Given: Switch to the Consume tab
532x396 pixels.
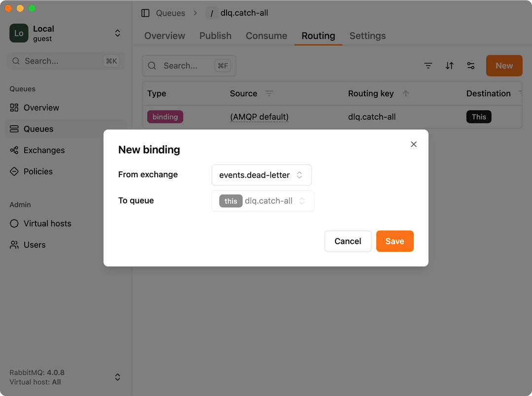Looking at the screenshot, I should [266, 35].
